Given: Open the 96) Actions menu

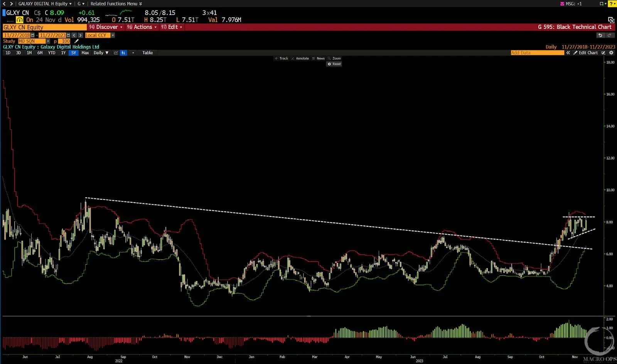Looking at the screenshot, I should (x=142, y=27).
